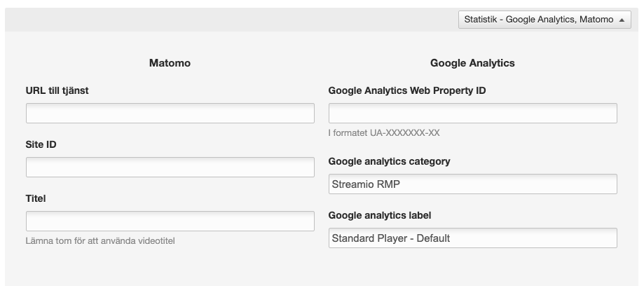Click the "URL till tjänst" label
The height and width of the screenshot is (293, 644).
click(57, 90)
